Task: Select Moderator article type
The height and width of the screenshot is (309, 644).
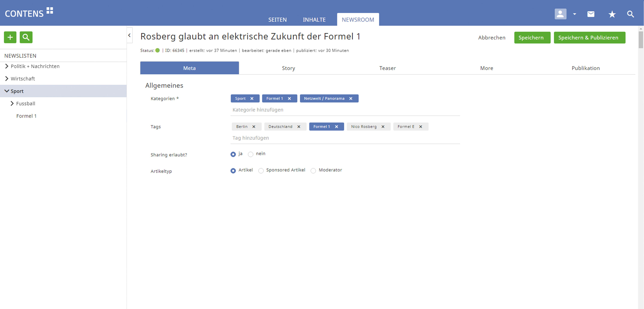Action: pos(313,171)
